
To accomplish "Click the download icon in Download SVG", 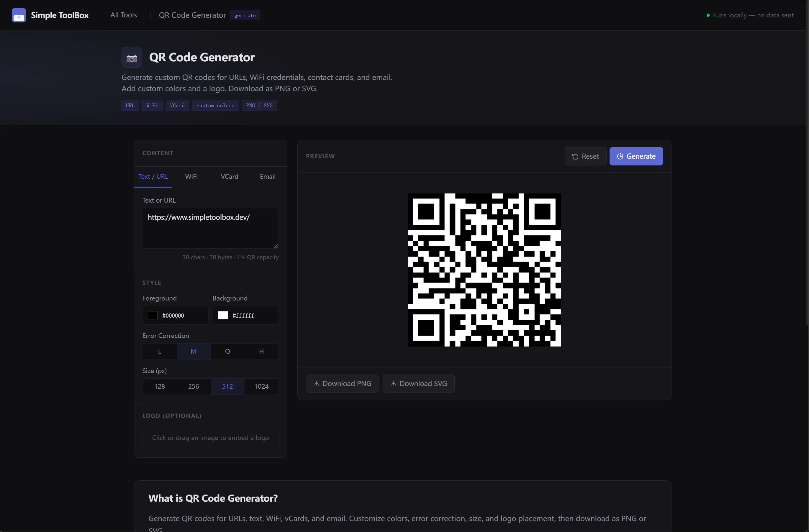I will pos(393,384).
